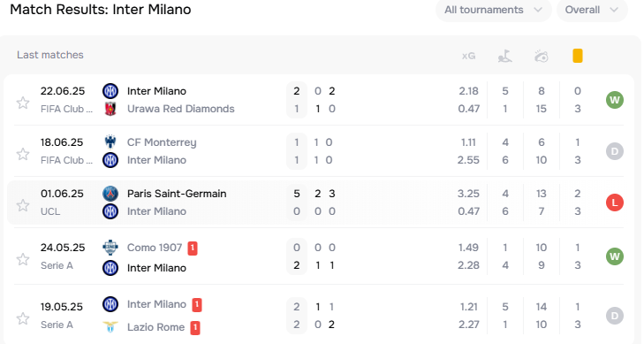The image size is (644, 344).
Task: Click the Last matches section label
Action: pyautogui.click(x=50, y=55)
